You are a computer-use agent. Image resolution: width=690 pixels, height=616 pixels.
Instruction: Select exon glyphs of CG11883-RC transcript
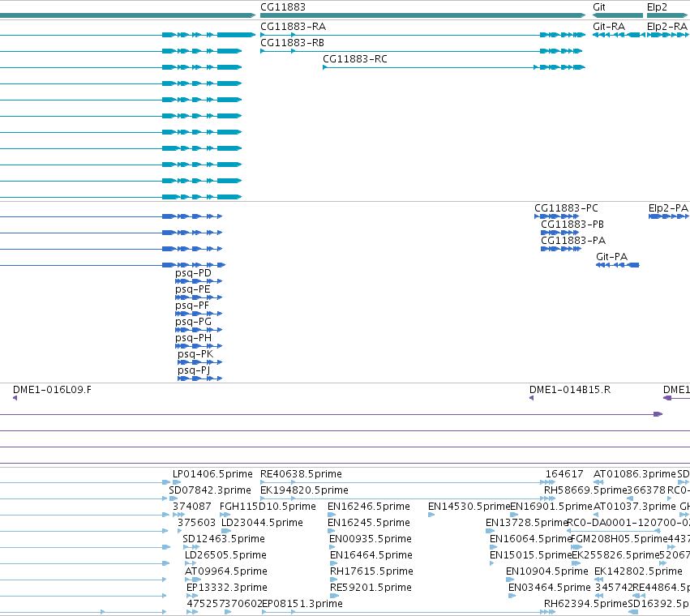559,67
